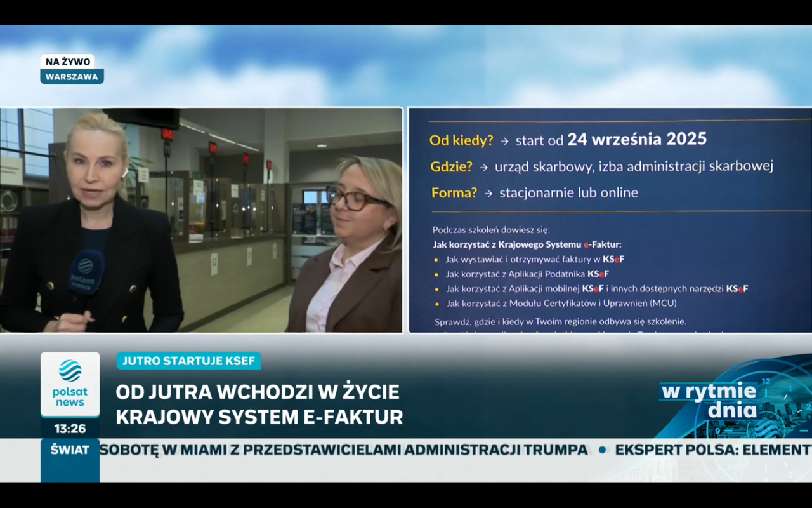This screenshot has height=508, width=812.
Task: Select the NA ŻYWO live badge
Action: pos(67,62)
